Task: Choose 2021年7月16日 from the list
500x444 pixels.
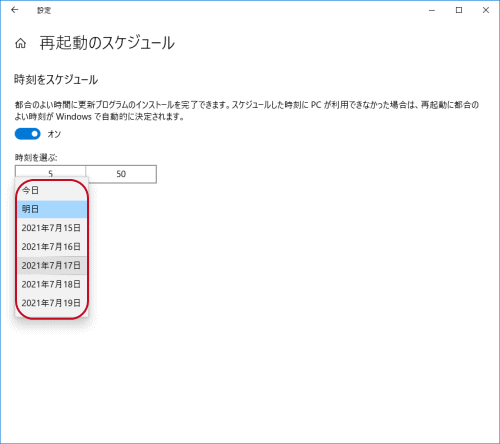Action: coord(52,247)
